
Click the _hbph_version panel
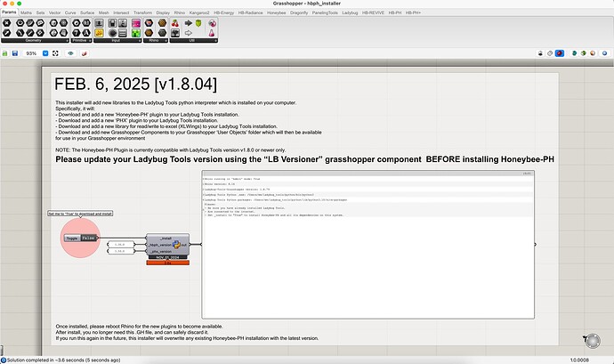pos(121,245)
